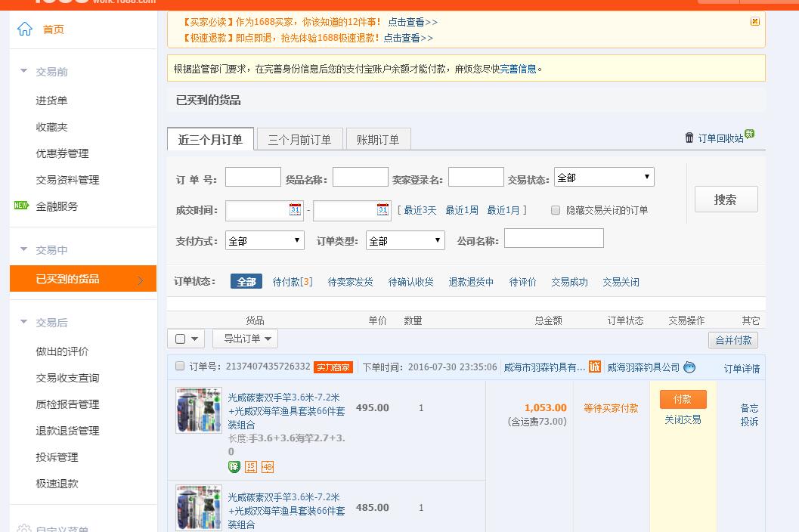
Task: Filter orders by 交易关闭
Action: [621, 282]
